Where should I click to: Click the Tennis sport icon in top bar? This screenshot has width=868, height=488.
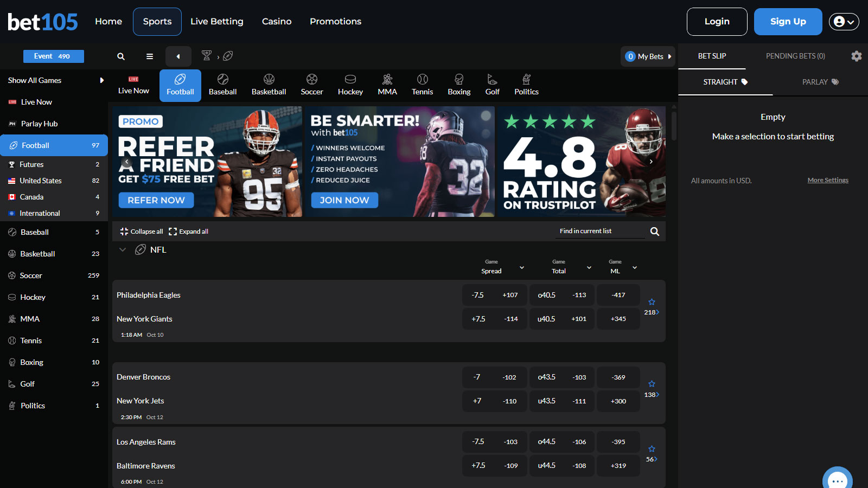click(x=422, y=85)
